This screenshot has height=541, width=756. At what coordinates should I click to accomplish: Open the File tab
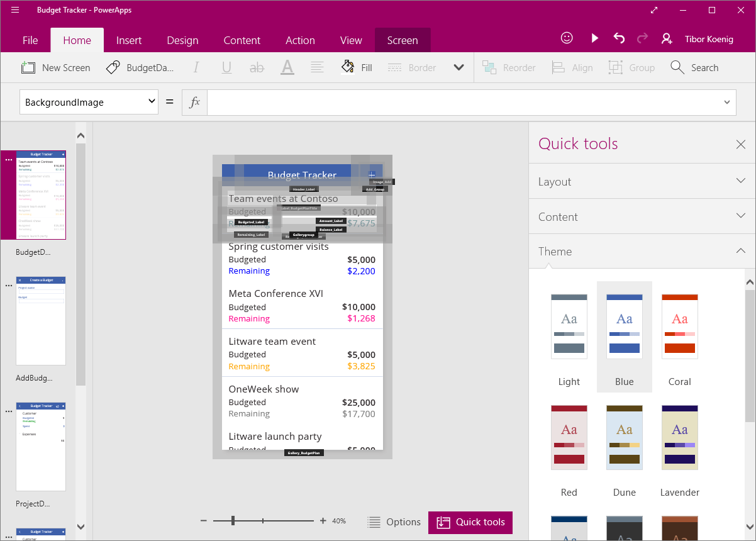click(30, 40)
